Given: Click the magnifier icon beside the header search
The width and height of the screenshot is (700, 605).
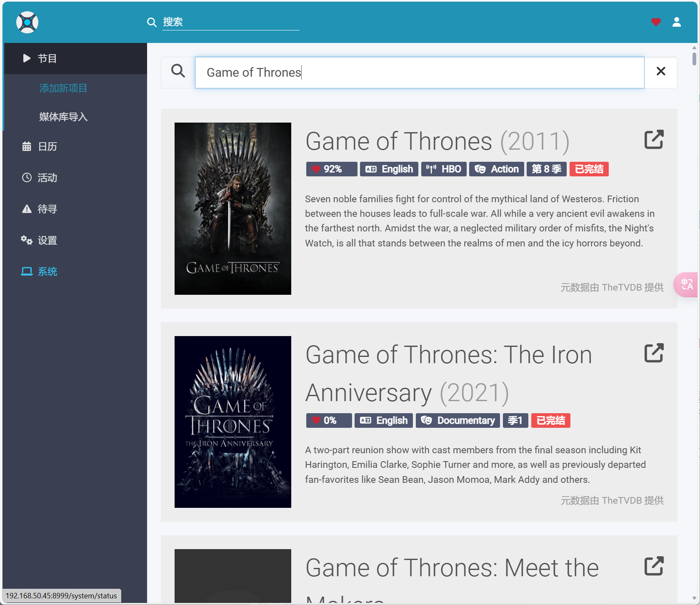Looking at the screenshot, I should pos(152,22).
